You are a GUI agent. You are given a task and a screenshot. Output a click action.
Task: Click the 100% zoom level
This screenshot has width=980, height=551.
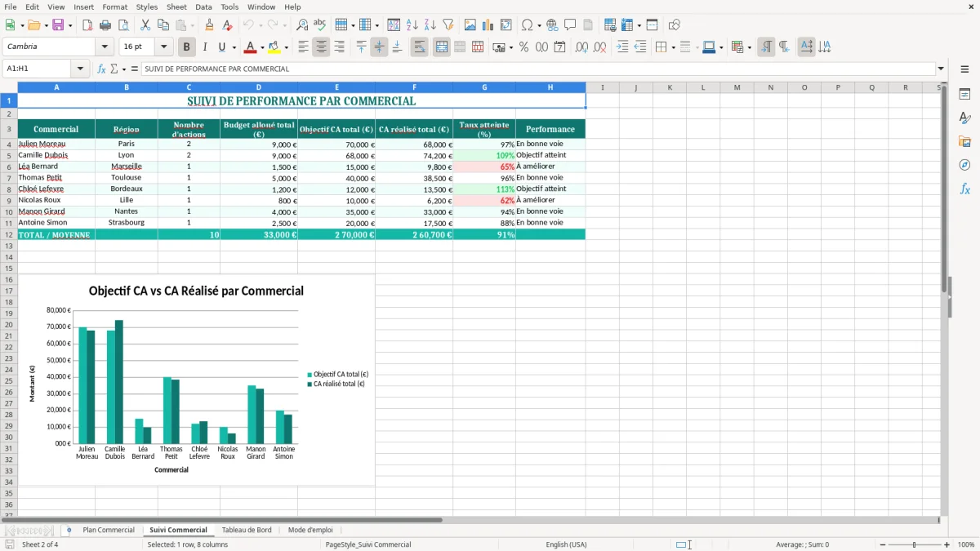966,544
